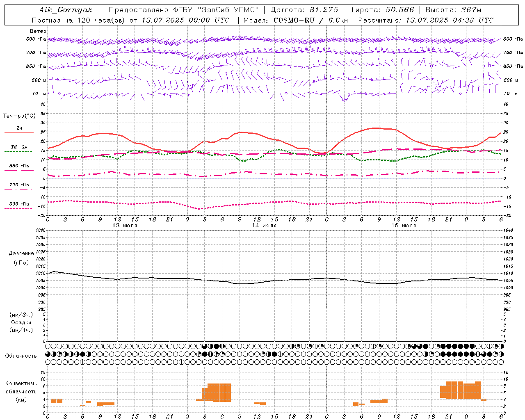The image size is (525, 420).
Task: Click the (мм/1ч.) precipitation unit label
Action: click(21, 330)
